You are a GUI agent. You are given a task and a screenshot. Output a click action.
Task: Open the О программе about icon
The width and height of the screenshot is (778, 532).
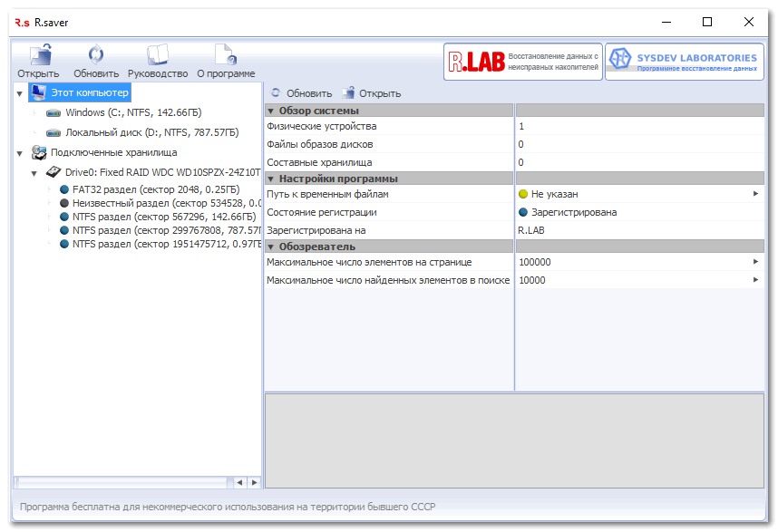coord(225,56)
